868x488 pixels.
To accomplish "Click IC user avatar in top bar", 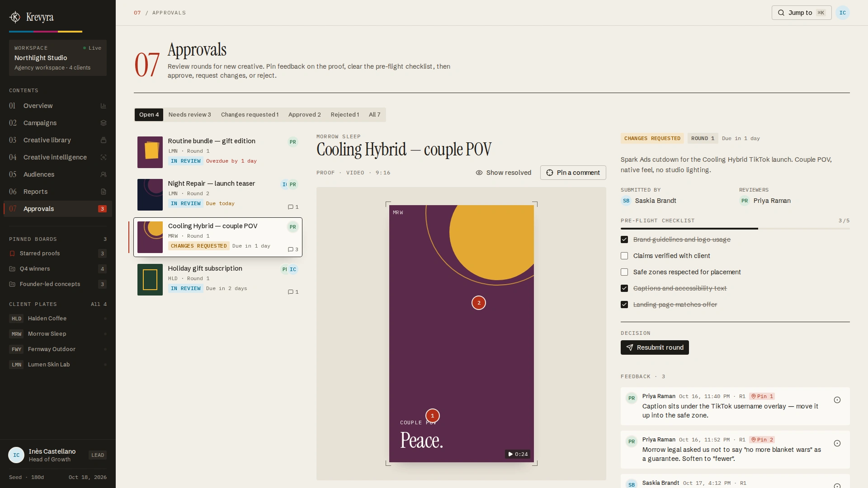I will click(x=843, y=13).
